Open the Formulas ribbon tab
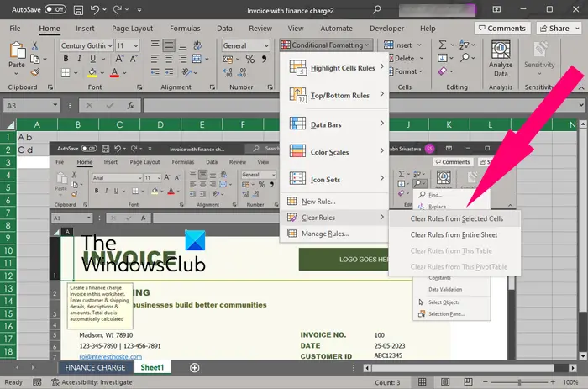 pos(185,29)
